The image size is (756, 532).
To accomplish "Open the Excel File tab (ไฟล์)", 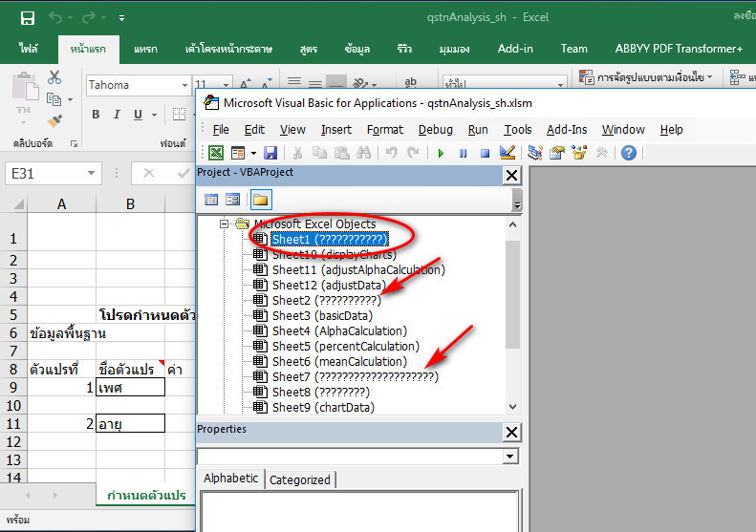I will (x=29, y=49).
